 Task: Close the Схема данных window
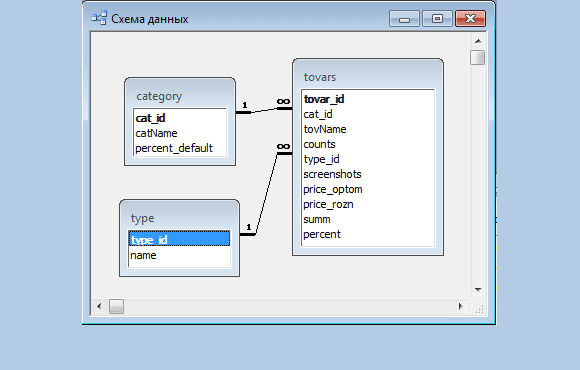[x=470, y=18]
